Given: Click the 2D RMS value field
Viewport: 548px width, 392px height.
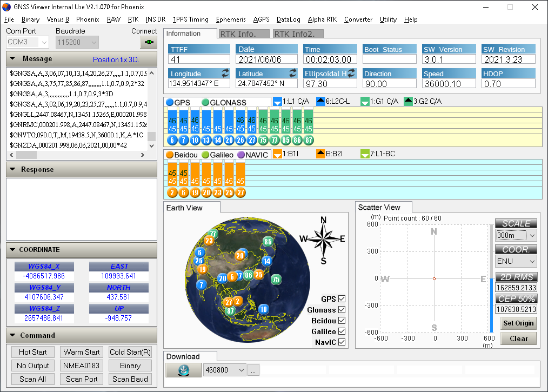Looking at the screenshot, I should 516,288.
